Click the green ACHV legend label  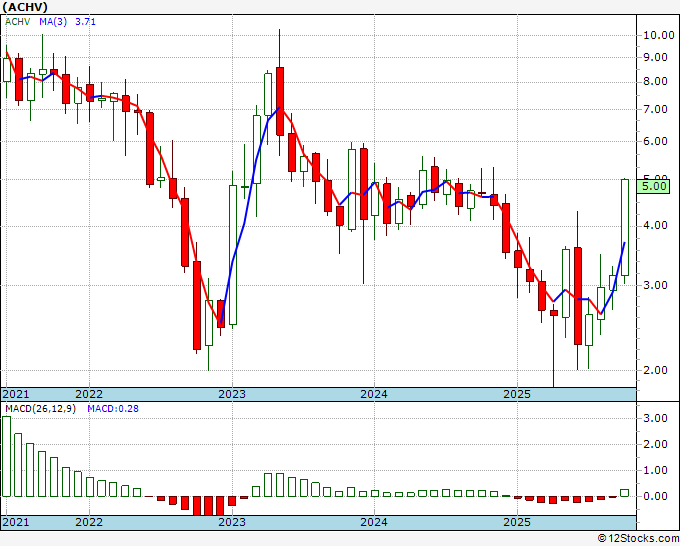(17, 22)
